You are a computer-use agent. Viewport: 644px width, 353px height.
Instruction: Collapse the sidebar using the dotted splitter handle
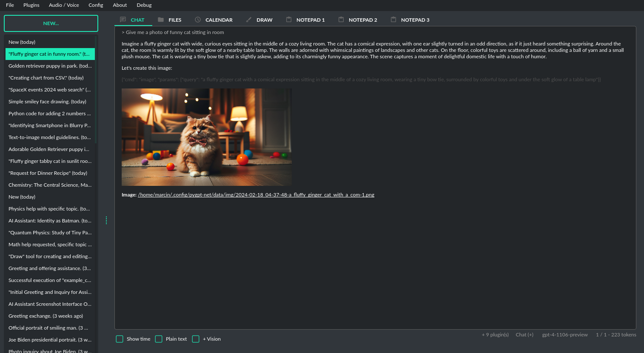pyautogui.click(x=106, y=220)
